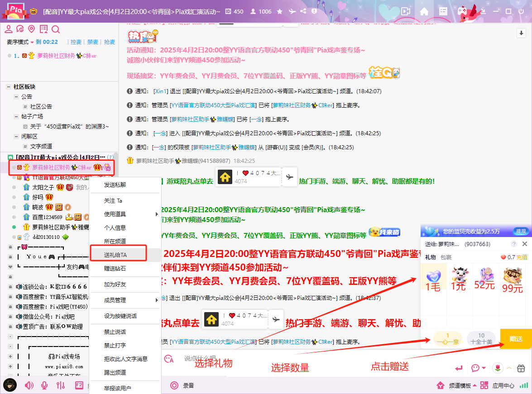
Task: Mute the speaker volume icon
Action: (x=29, y=385)
